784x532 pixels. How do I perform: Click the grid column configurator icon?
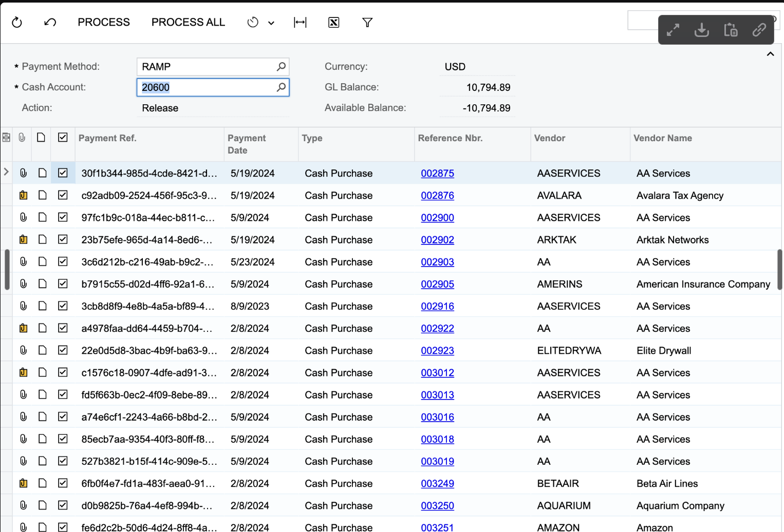click(x=6, y=138)
